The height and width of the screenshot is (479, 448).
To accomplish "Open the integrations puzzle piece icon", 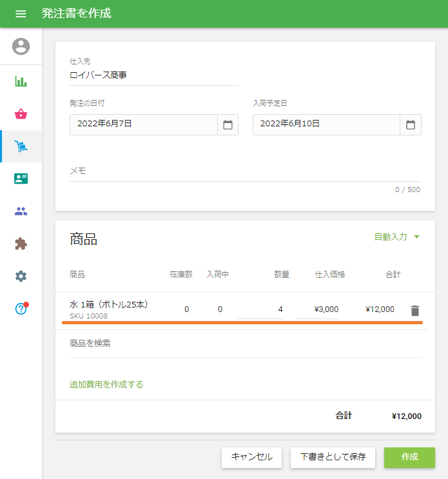I will 21,244.
